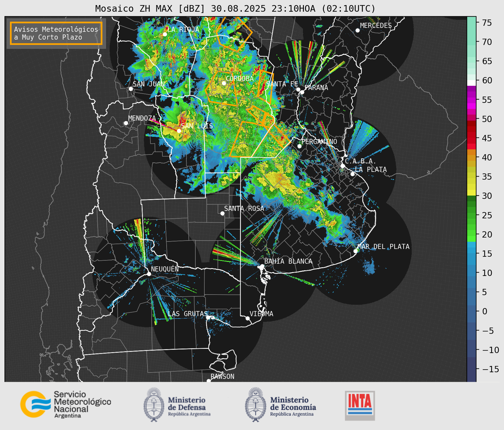The height and width of the screenshot is (430, 504).
Task: Click the white 60 dBZ band on the colorbar
Action: click(x=471, y=83)
